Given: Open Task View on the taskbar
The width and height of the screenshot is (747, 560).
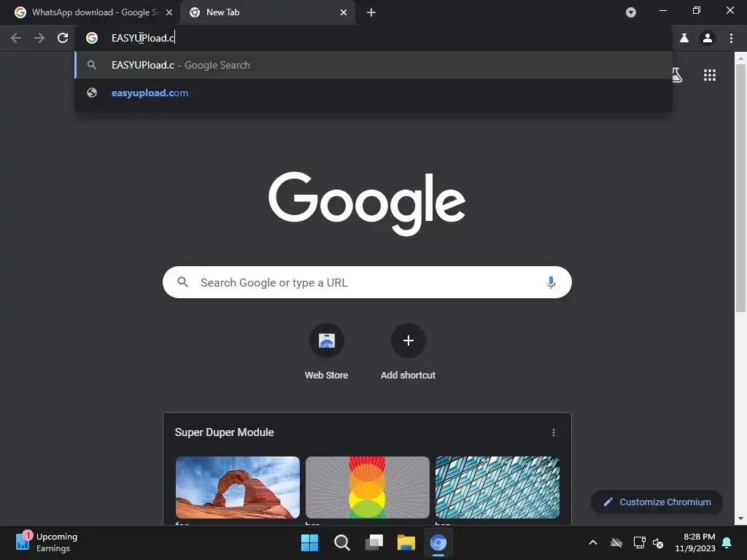Looking at the screenshot, I should tap(374, 542).
